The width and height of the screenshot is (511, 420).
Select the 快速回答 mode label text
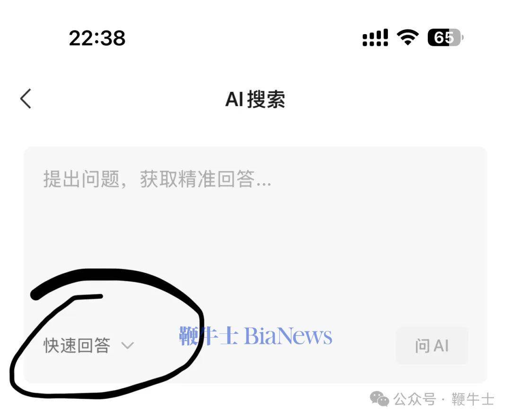(x=77, y=345)
